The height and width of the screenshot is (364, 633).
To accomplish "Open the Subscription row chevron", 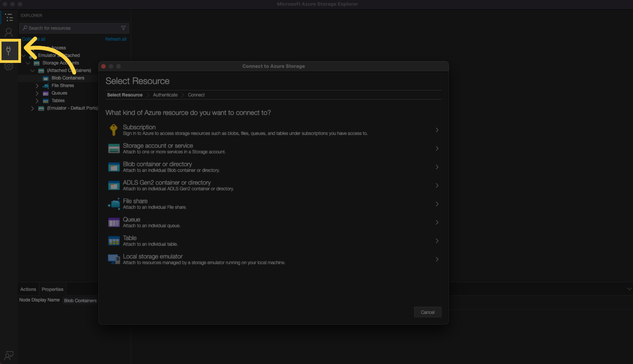I will click(437, 130).
